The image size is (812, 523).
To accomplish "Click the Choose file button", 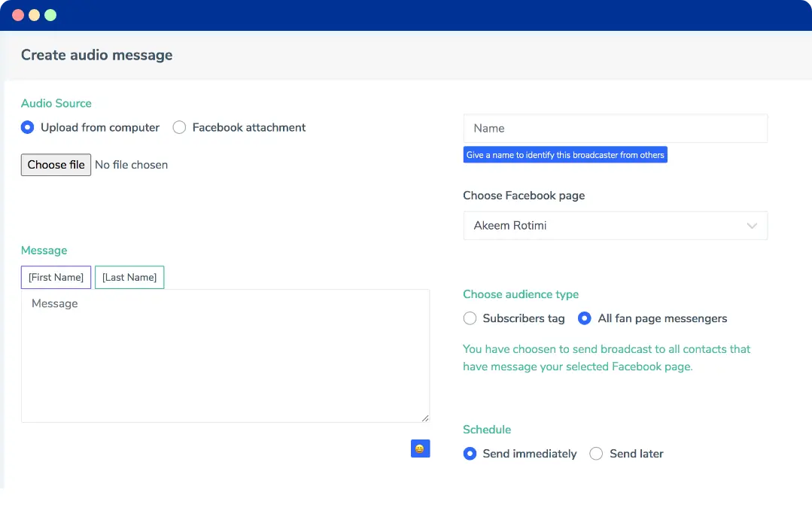I will pos(56,165).
